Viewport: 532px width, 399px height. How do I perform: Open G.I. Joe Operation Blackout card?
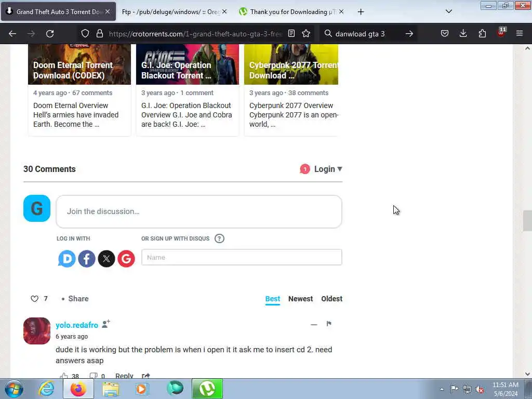[187, 90]
